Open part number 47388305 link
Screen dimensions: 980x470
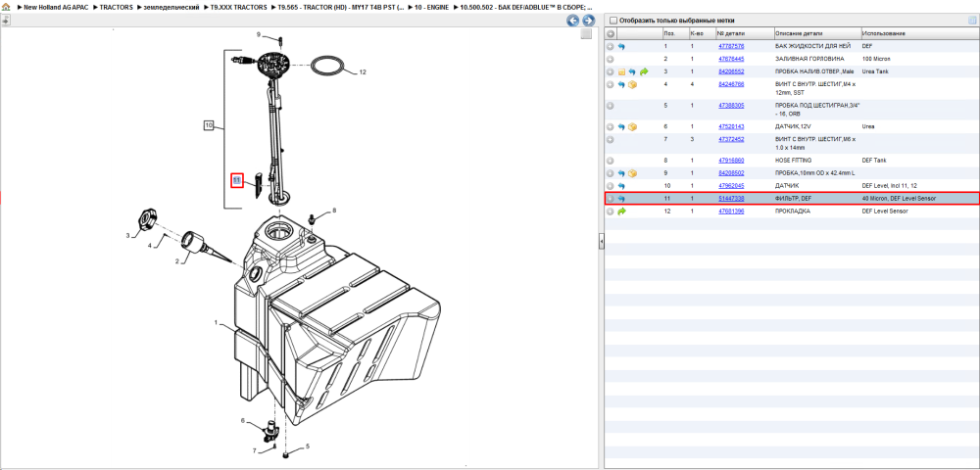pos(731,106)
